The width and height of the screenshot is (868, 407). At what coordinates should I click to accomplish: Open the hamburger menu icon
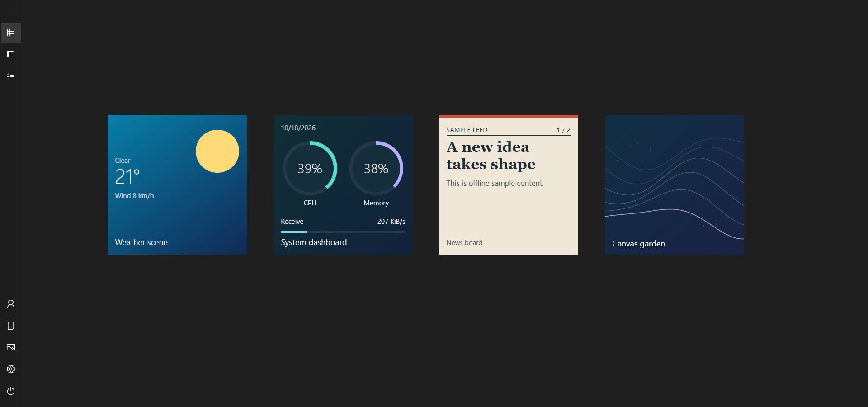[x=11, y=11]
